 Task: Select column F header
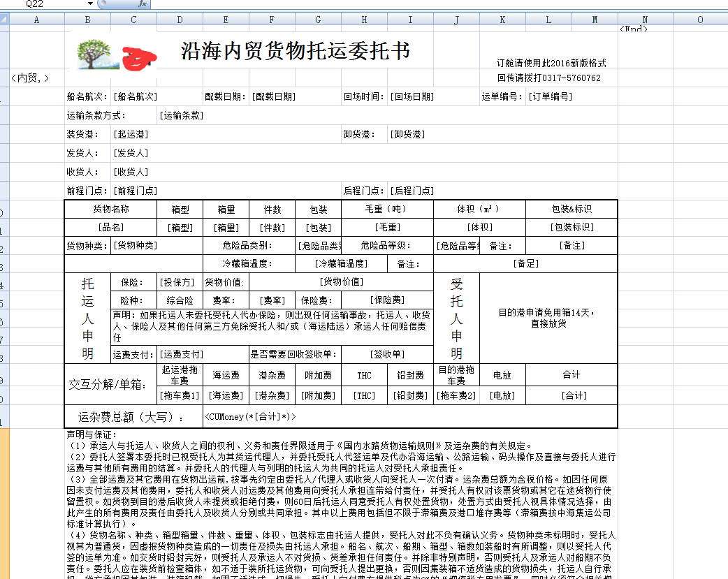(272, 20)
